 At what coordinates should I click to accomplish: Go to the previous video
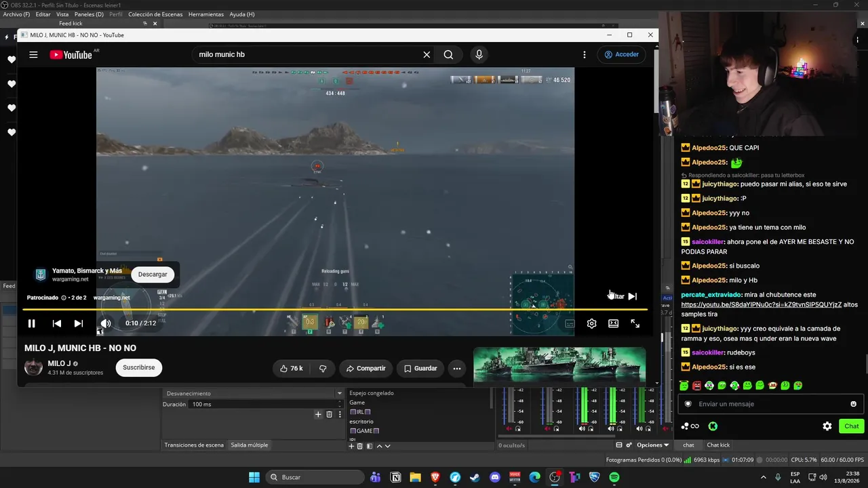(57, 323)
